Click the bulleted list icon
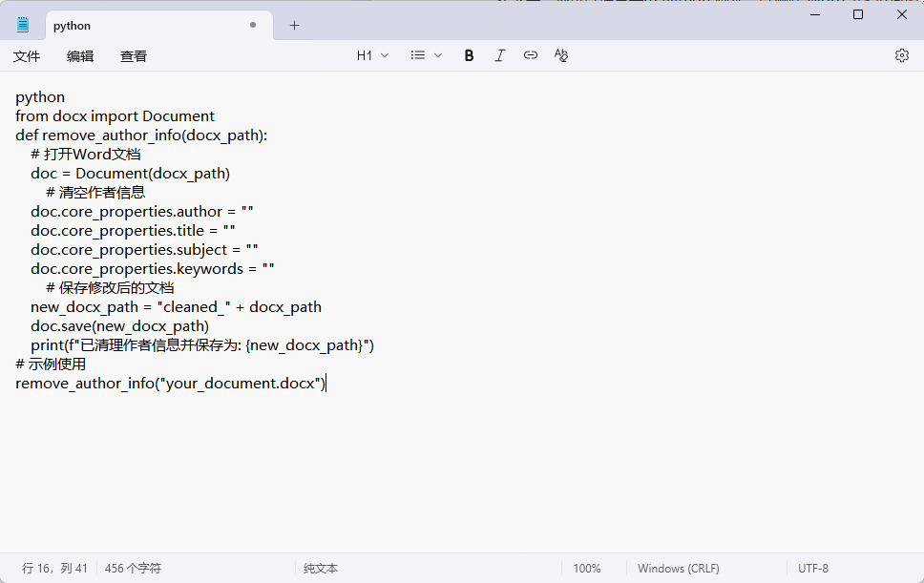Image resolution: width=924 pixels, height=583 pixels. pyautogui.click(x=418, y=55)
